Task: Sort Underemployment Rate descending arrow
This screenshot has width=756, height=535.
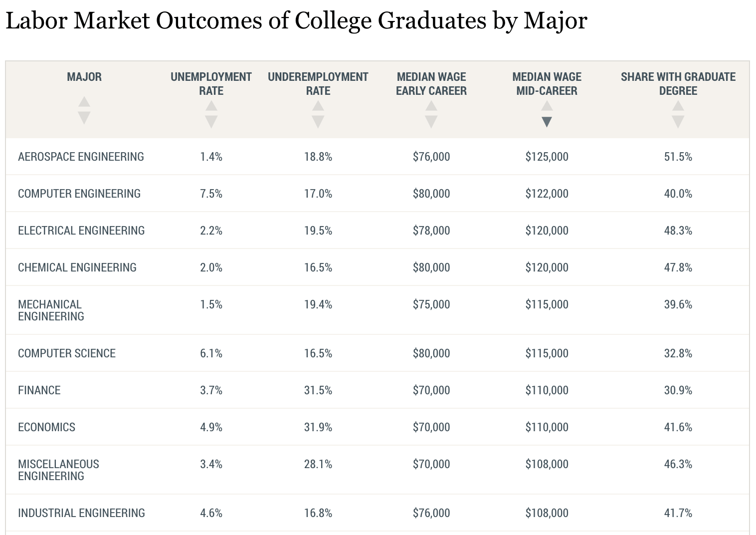Action: [x=318, y=122]
